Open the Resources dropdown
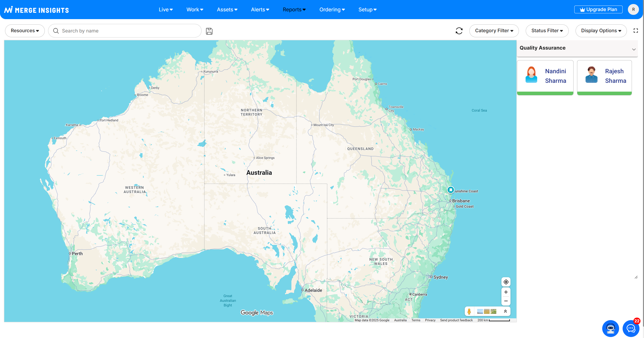This screenshot has width=644, height=338. 25,31
